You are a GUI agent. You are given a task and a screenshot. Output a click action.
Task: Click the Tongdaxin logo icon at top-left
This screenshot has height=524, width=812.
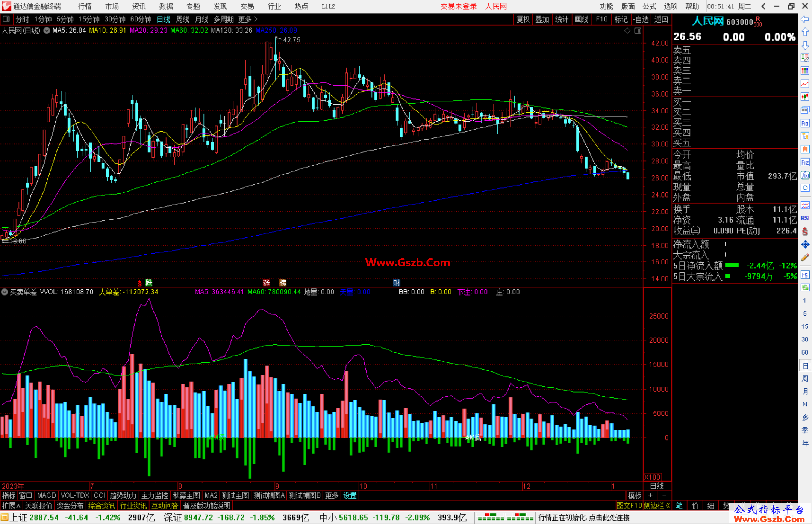point(6,6)
